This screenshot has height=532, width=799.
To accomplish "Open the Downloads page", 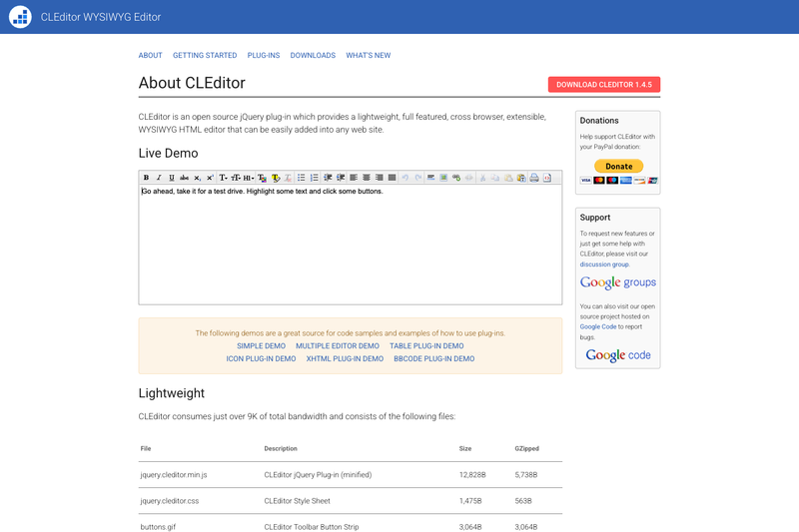I will [313, 55].
